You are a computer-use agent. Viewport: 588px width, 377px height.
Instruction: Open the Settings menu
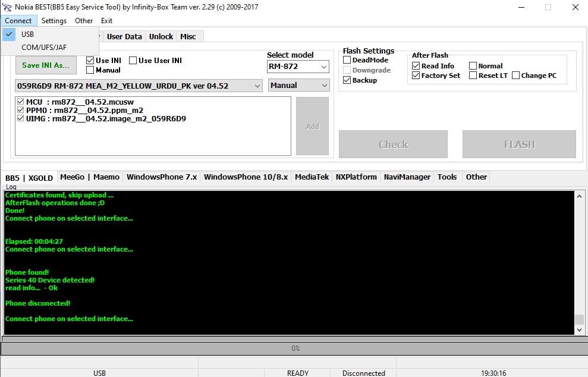(x=54, y=20)
